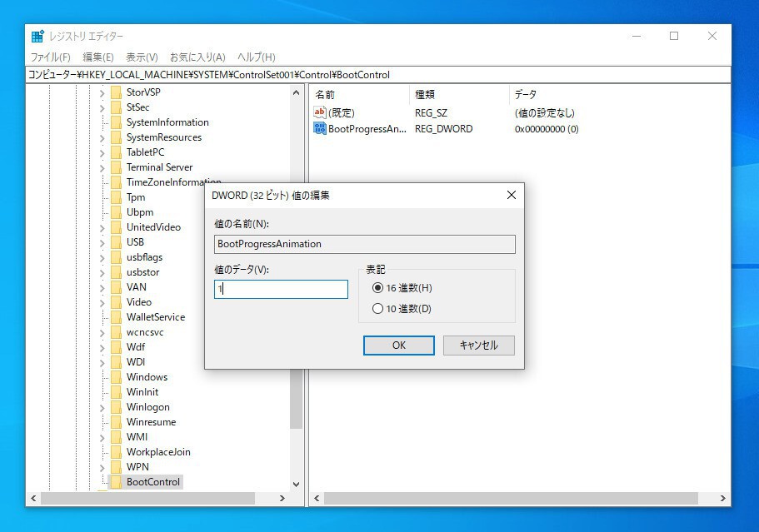Click the Terminal Server folder icon

[116, 167]
